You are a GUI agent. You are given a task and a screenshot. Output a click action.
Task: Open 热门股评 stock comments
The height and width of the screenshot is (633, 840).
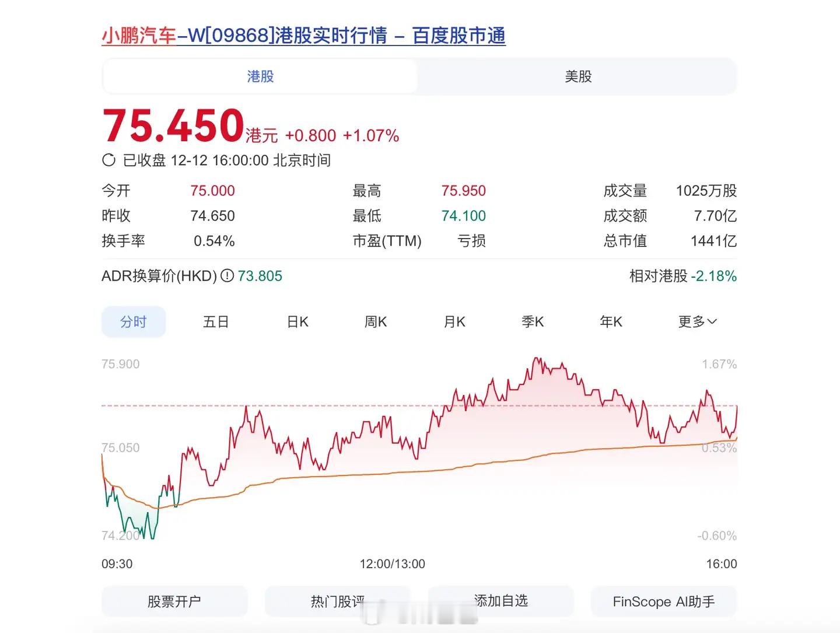pyautogui.click(x=338, y=601)
